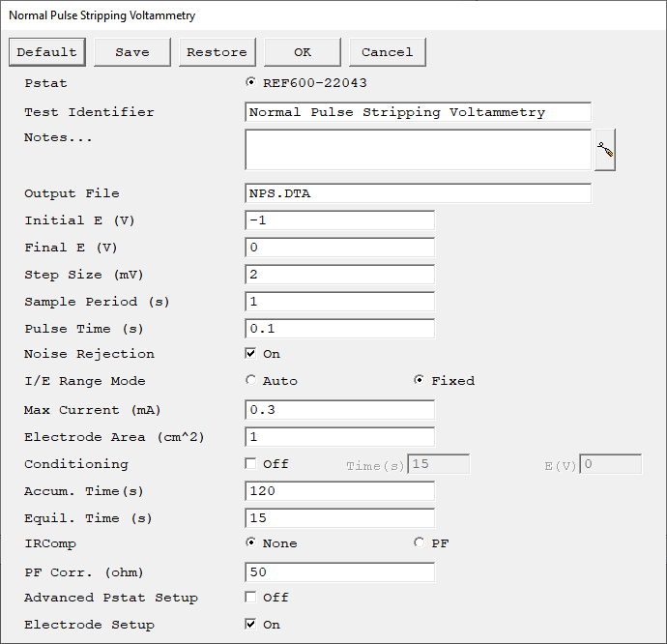Enable Advanced Pstat Setup checkbox

(250, 598)
